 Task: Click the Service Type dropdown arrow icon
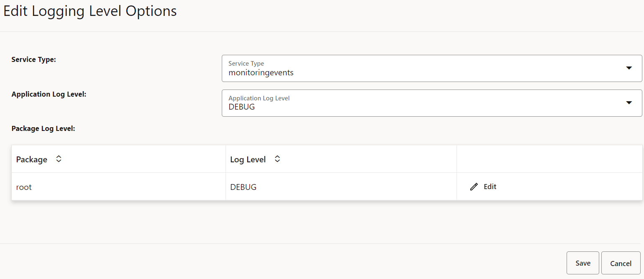tap(629, 67)
